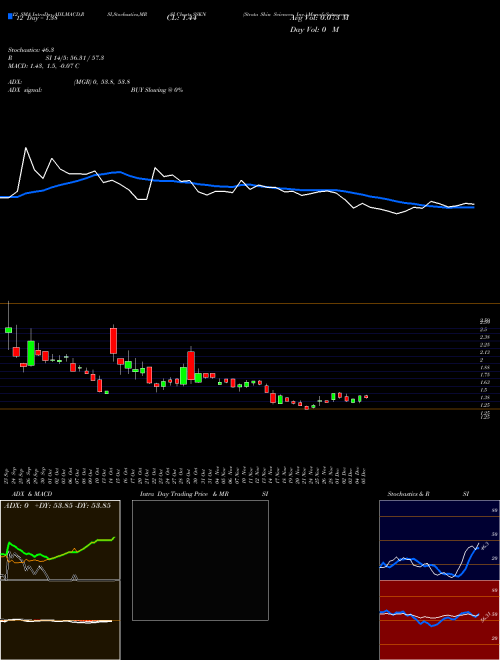Click the 'SI 14/3: 36.31 / 57.3' value
This screenshot has width=500, height=660.
point(74,58)
